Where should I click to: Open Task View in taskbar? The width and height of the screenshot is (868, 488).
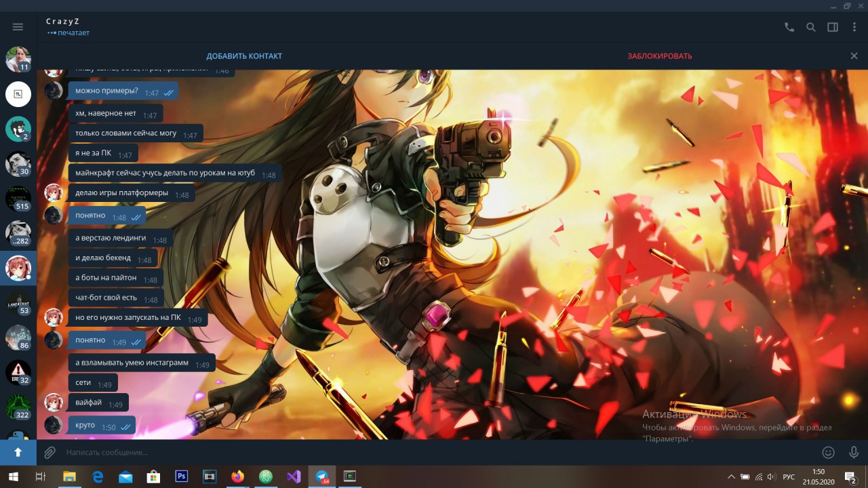click(x=40, y=476)
